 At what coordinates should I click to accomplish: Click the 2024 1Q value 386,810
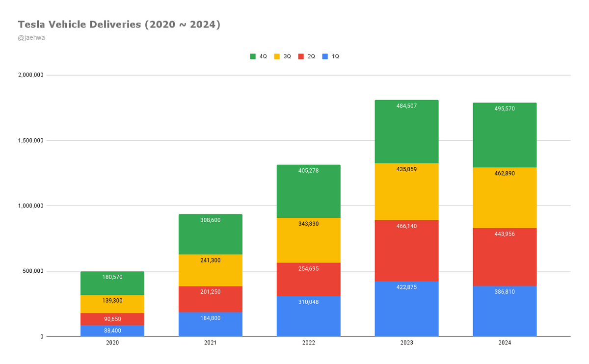click(505, 292)
